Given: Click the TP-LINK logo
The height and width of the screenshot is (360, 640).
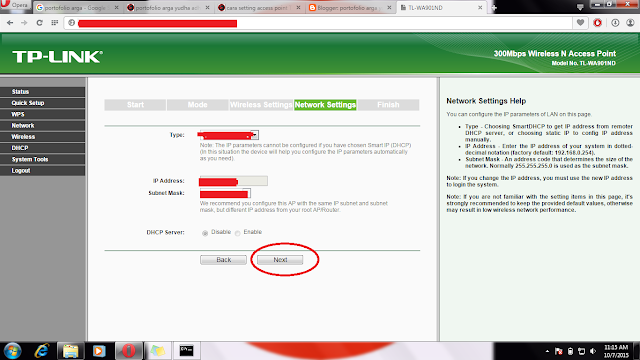Looking at the screenshot, I should coord(57,57).
